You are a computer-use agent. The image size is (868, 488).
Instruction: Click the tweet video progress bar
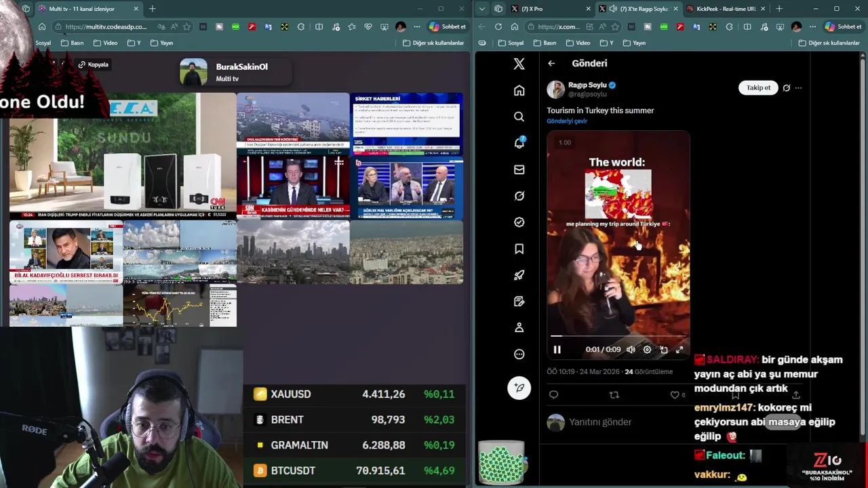coord(618,335)
